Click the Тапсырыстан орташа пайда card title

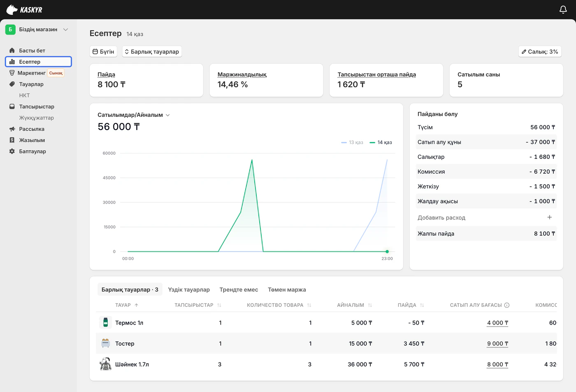376,74
